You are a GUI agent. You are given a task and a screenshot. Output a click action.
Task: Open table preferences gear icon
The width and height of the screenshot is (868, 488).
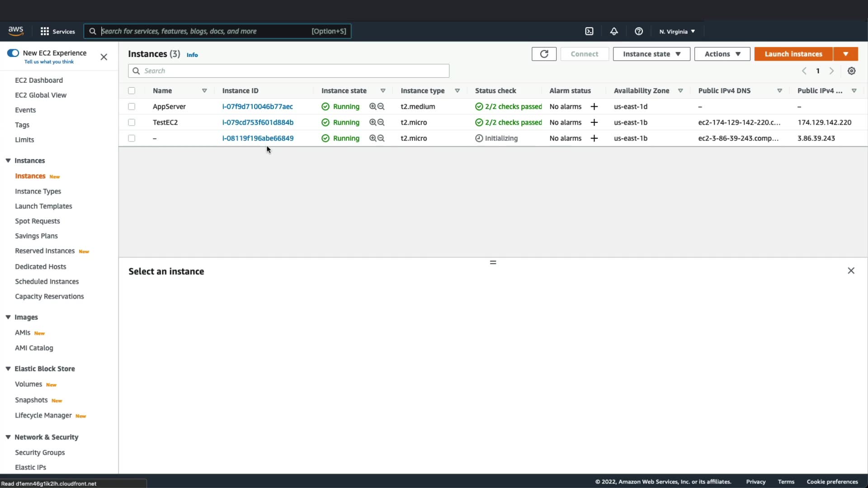[851, 71]
